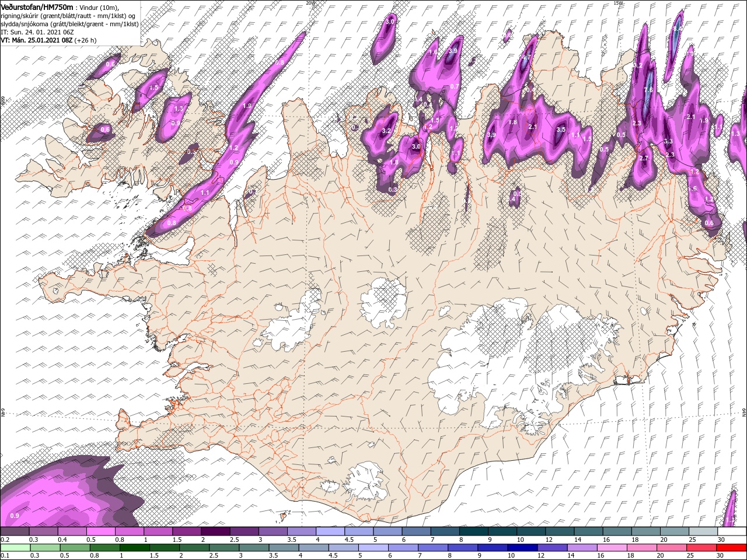Select top-row pale grey swatch between 25 and 30
Screen dimensions: 747x560
703,531
